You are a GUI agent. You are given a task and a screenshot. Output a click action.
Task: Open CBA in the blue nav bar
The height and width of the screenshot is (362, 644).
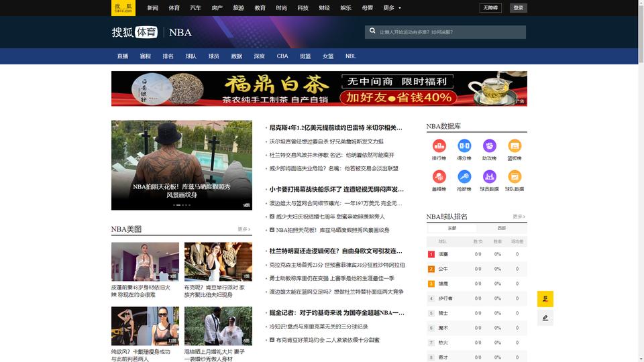coord(282,56)
